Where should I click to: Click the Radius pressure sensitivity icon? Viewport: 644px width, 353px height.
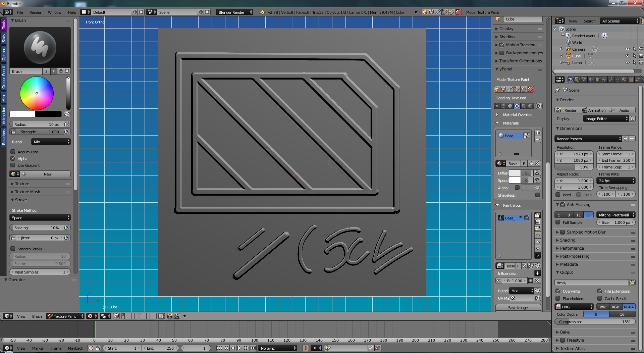67,124
